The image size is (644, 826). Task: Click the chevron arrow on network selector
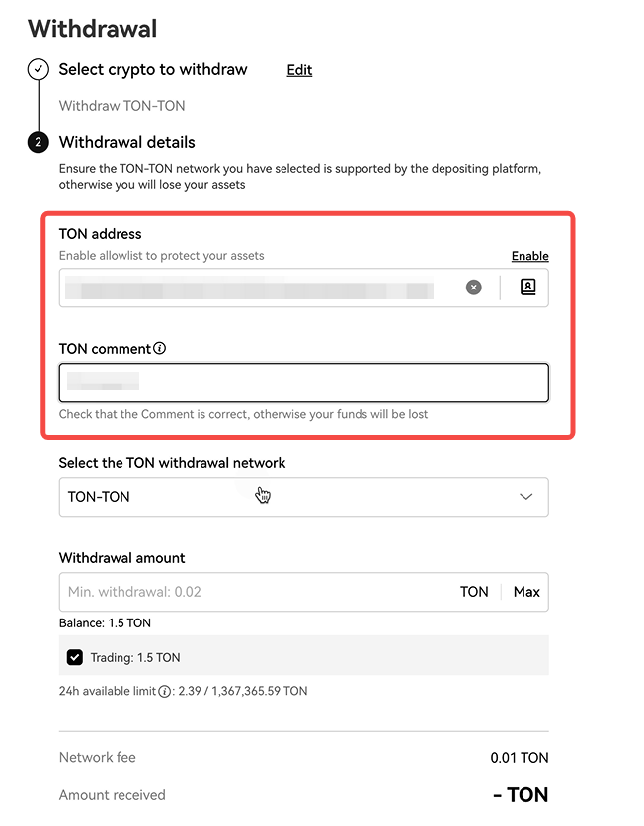(x=526, y=497)
